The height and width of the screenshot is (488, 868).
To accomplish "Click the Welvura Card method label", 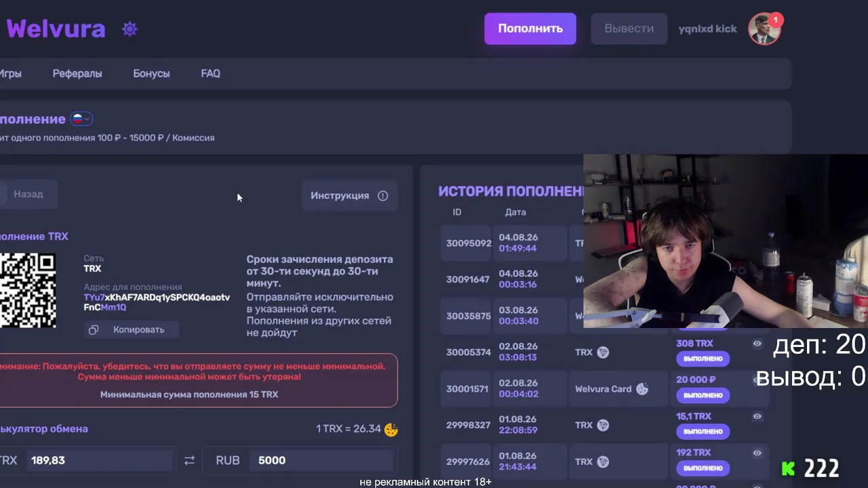I will coord(603,389).
